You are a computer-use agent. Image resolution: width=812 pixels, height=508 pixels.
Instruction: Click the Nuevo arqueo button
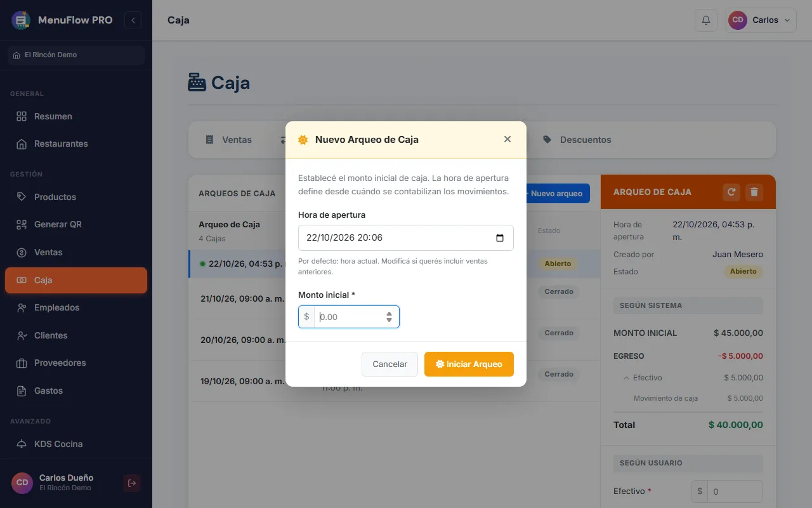pyautogui.click(x=554, y=194)
